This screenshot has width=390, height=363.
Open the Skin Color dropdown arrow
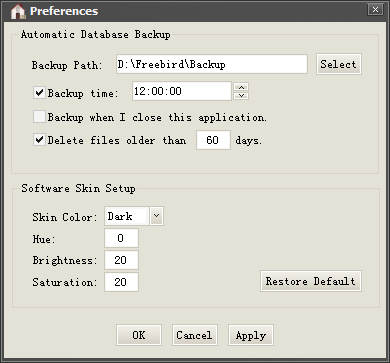tap(157, 216)
